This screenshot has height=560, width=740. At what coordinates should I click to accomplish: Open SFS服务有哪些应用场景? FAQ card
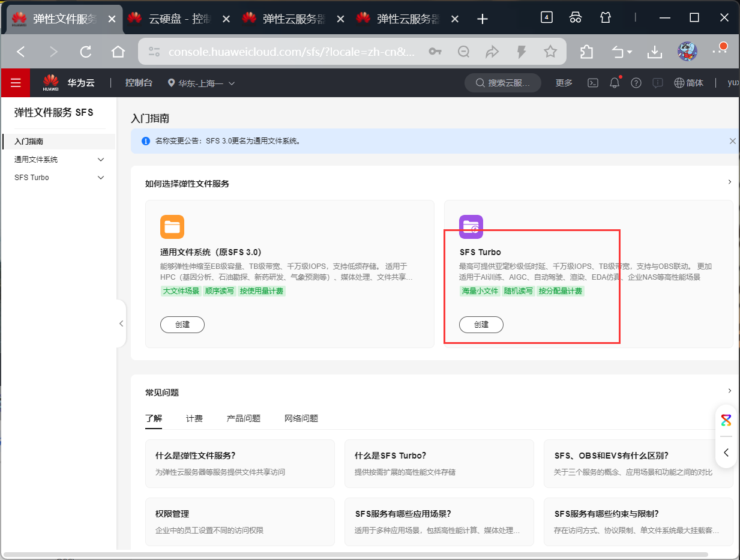[x=439, y=522]
